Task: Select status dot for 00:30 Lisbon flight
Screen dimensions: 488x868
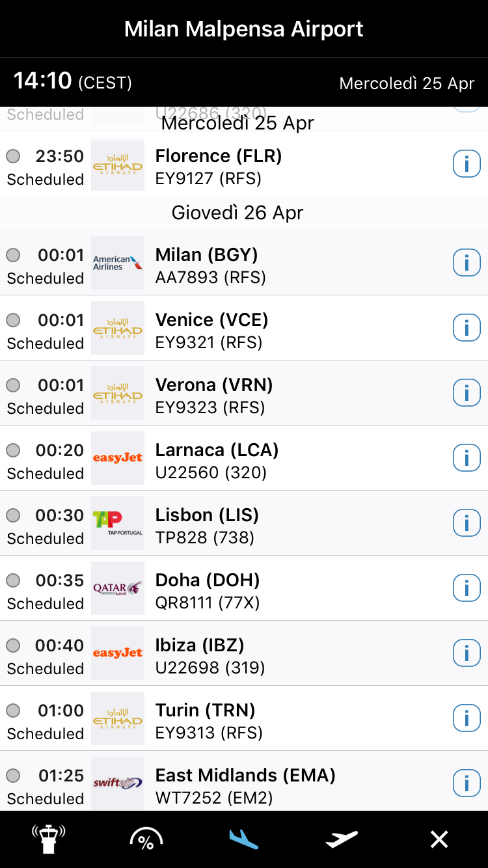Action: [13, 515]
